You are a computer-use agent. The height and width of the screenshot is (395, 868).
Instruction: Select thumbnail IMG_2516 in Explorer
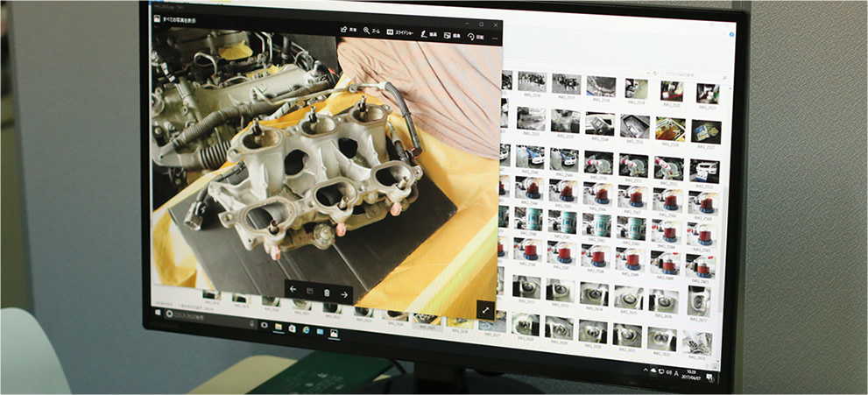(x=532, y=81)
